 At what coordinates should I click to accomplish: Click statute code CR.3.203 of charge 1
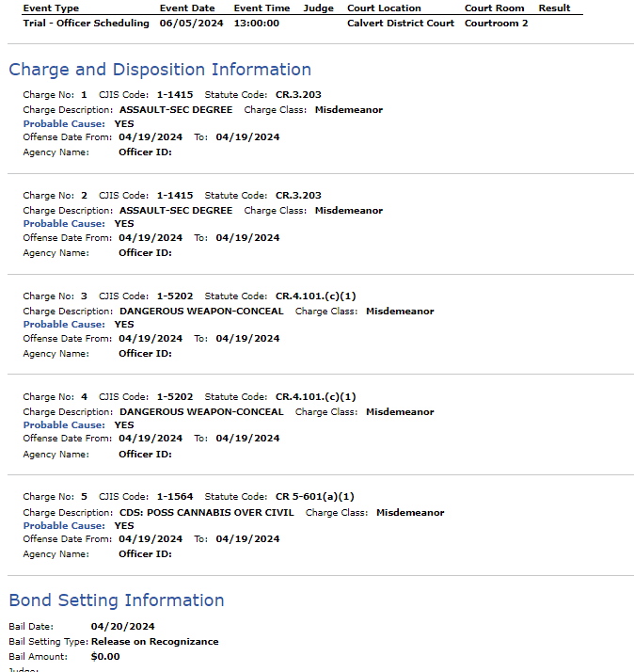(298, 95)
